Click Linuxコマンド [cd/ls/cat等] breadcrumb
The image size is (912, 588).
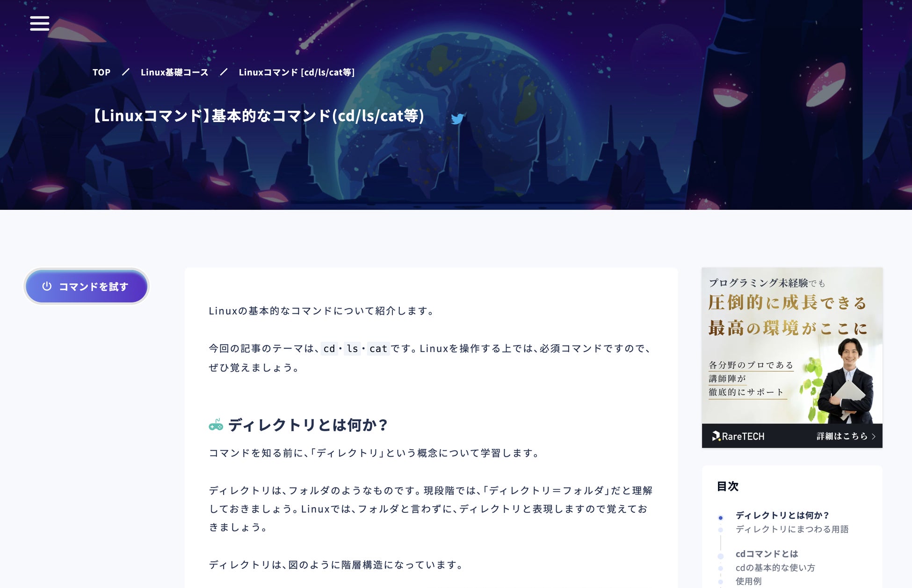(x=297, y=72)
